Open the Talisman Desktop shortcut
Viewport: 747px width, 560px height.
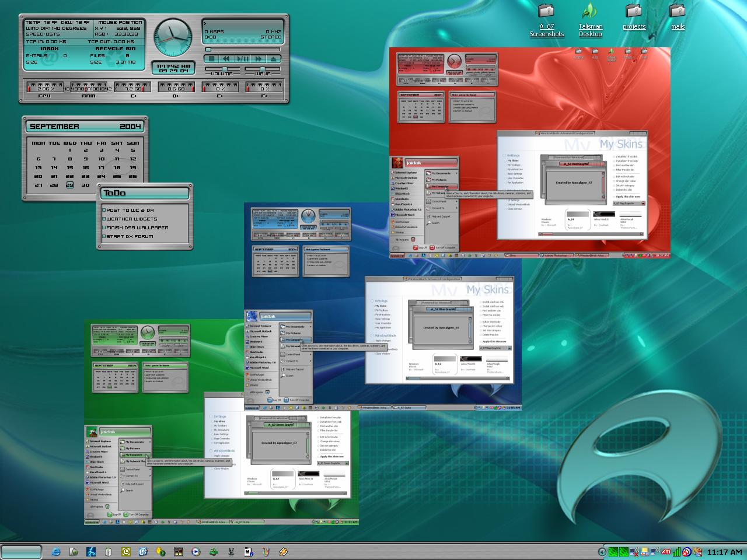click(x=590, y=20)
